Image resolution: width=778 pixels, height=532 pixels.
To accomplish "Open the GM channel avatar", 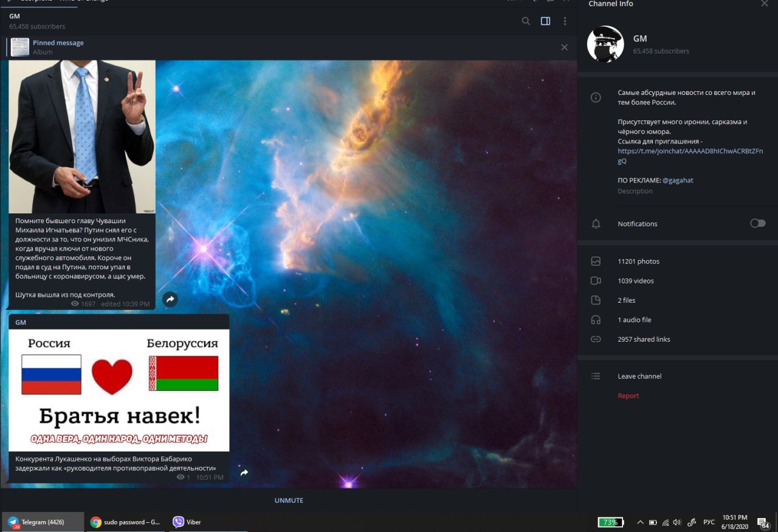I will pos(606,44).
